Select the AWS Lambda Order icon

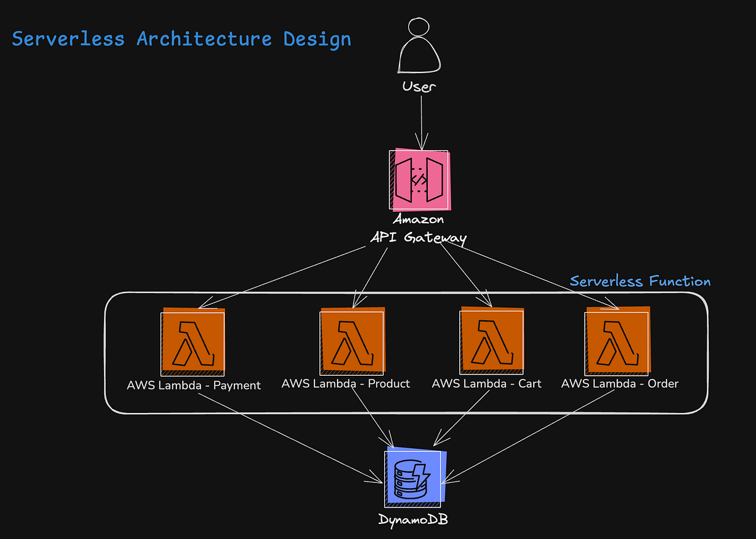(618, 341)
